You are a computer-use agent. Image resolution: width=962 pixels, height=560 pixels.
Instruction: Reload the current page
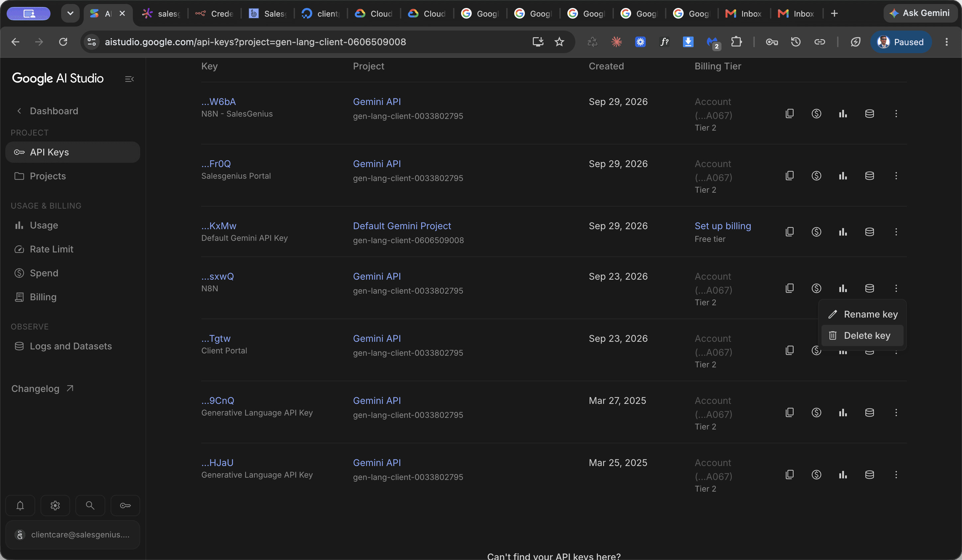(x=63, y=42)
